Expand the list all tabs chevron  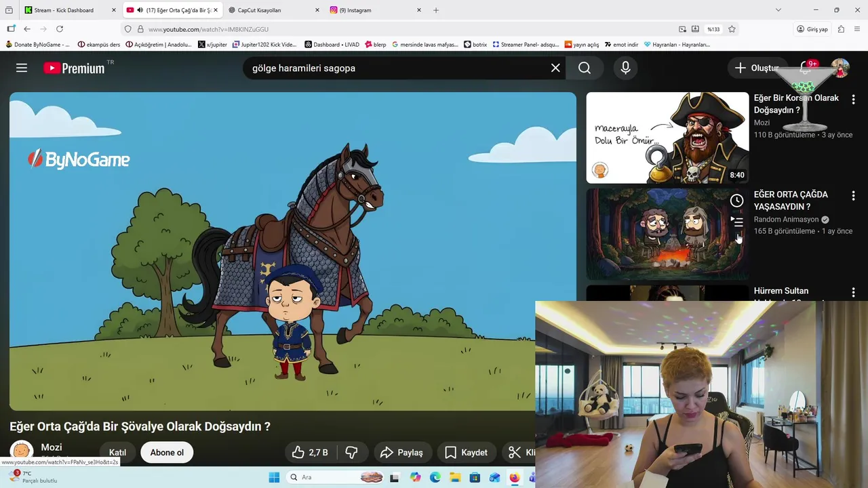(778, 10)
